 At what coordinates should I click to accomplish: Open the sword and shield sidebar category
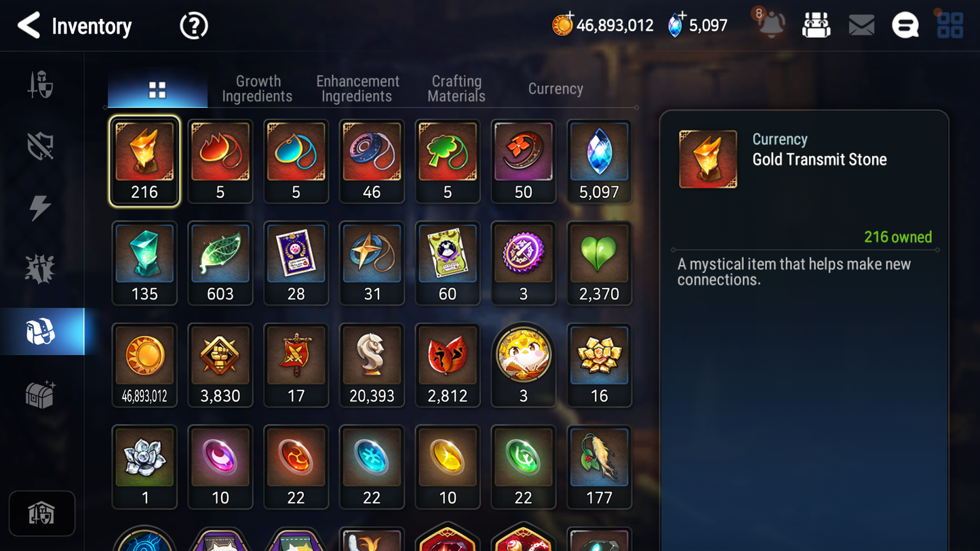point(41,85)
